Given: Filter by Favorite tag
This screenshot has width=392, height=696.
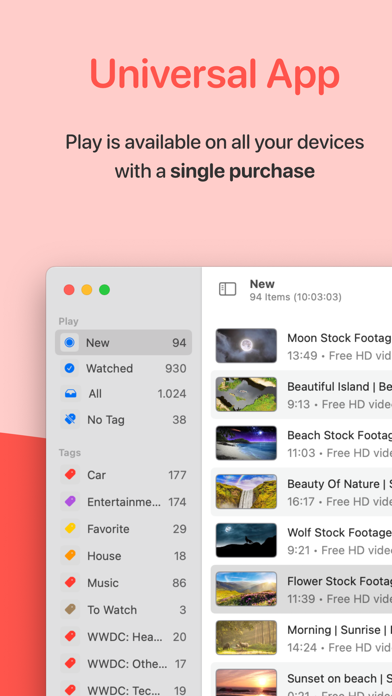Looking at the screenshot, I should (x=123, y=529).
